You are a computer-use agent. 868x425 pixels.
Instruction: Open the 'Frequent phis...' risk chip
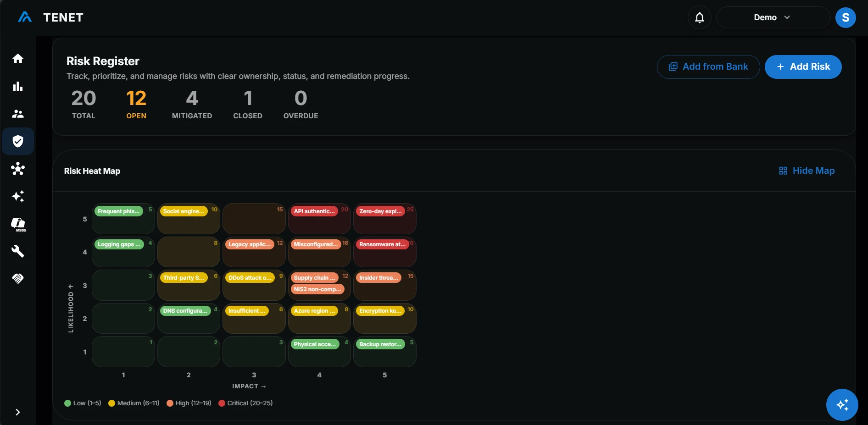click(119, 211)
